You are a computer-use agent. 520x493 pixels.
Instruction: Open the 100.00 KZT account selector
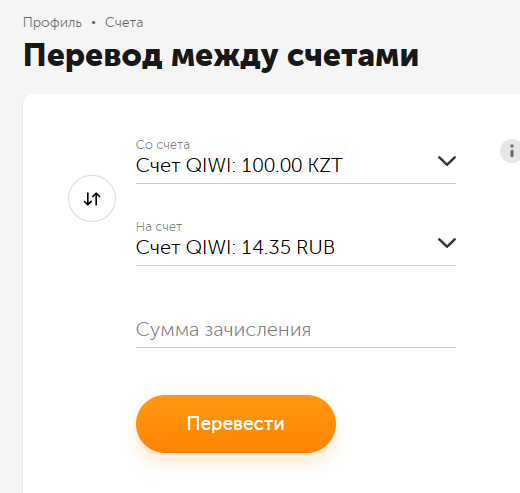tap(296, 161)
